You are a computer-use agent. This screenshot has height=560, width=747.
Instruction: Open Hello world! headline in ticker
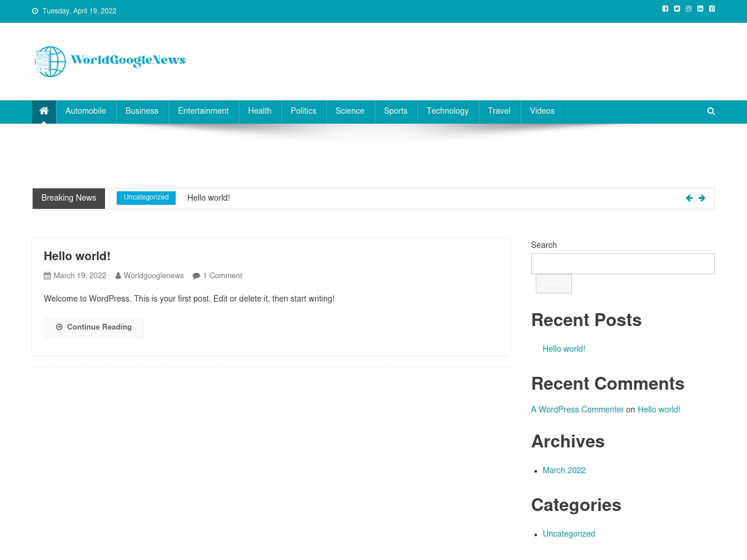click(208, 198)
